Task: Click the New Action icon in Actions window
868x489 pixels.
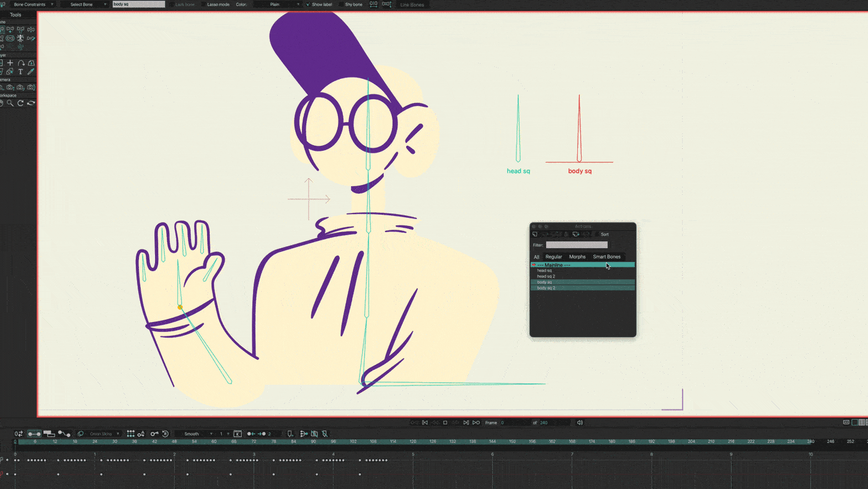Action: [535, 235]
